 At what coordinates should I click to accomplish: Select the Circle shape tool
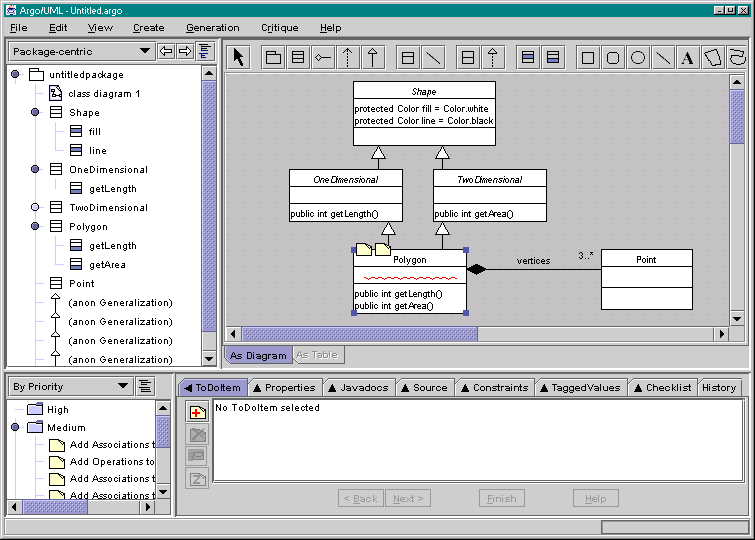638,58
